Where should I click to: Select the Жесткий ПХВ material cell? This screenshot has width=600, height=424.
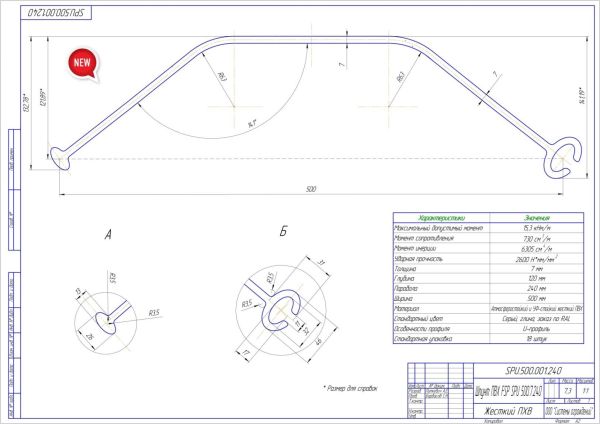pyautogui.click(x=508, y=411)
